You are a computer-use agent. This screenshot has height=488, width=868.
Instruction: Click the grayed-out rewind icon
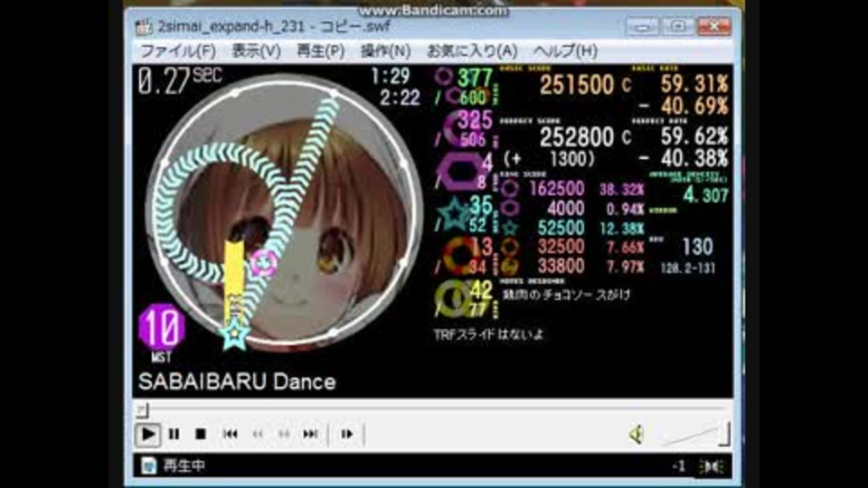point(258,435)
